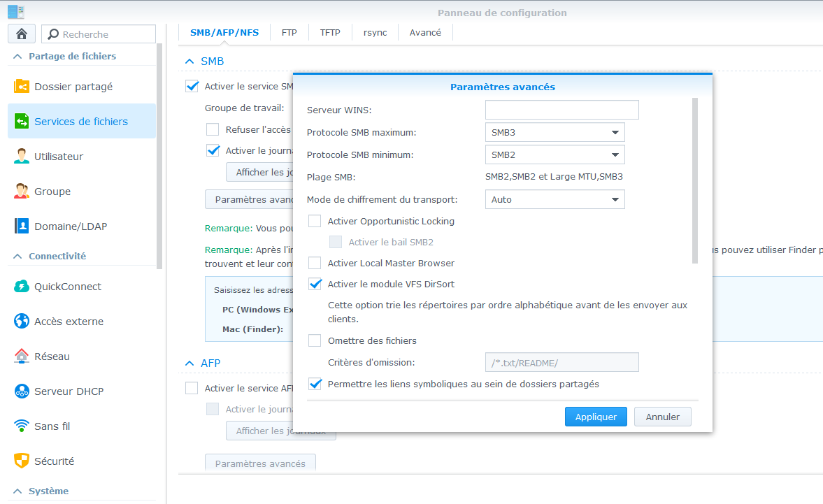Collapse Partage de fichiers category
823x504 pixels.
(x=17, y=56)
